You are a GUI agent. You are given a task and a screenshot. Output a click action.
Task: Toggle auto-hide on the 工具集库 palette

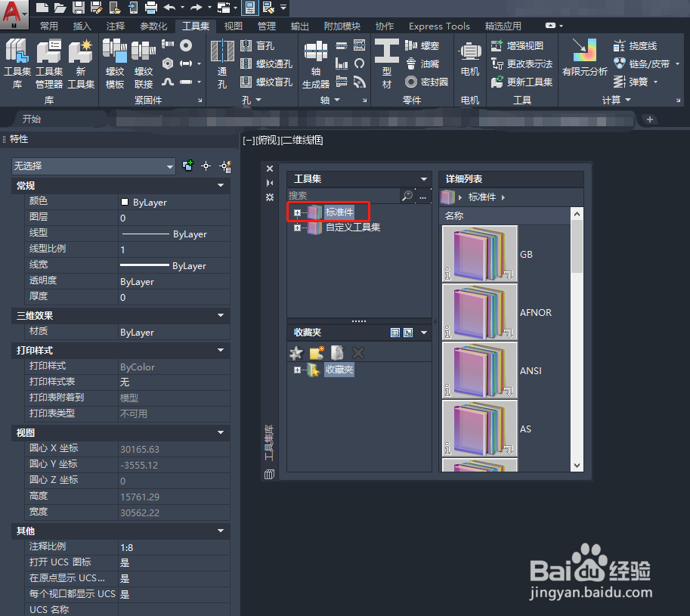[270, 183]
